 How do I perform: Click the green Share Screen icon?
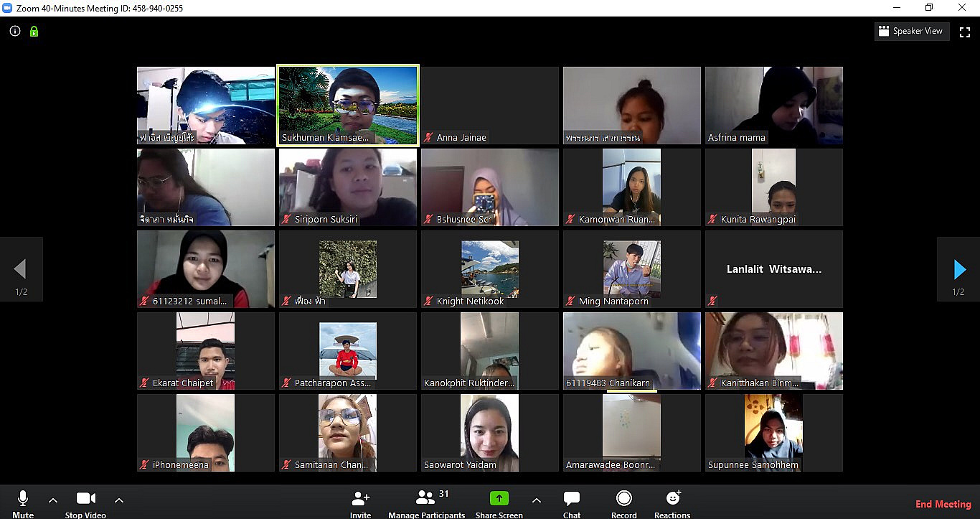(499, 499)
